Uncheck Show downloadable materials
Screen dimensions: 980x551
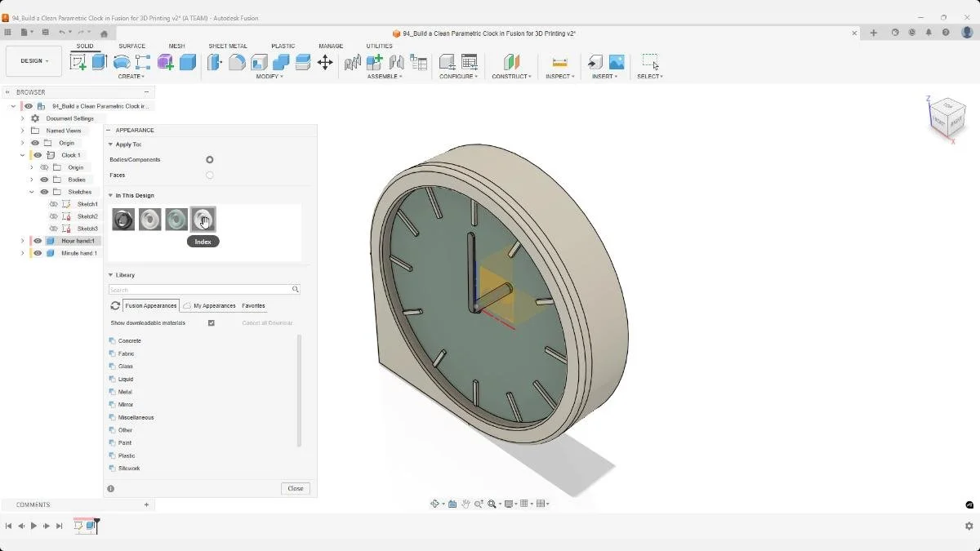(x=212, y=322)
